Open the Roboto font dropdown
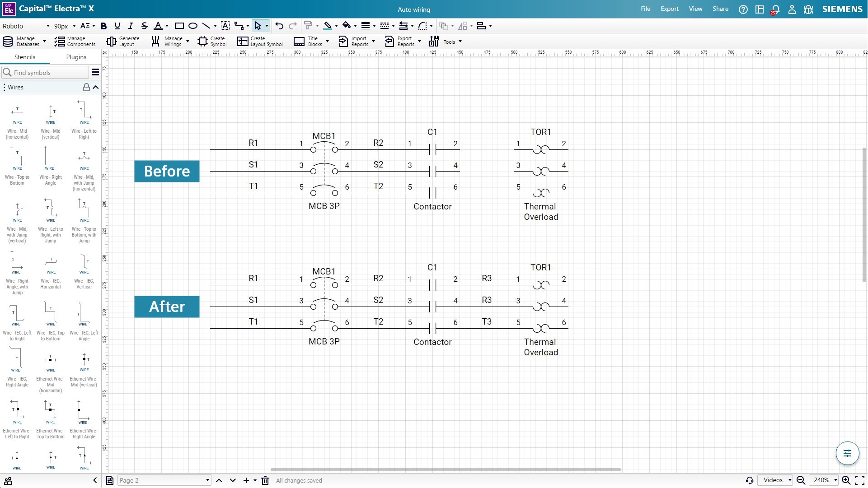868x488 pixels. tap(26, 26)
